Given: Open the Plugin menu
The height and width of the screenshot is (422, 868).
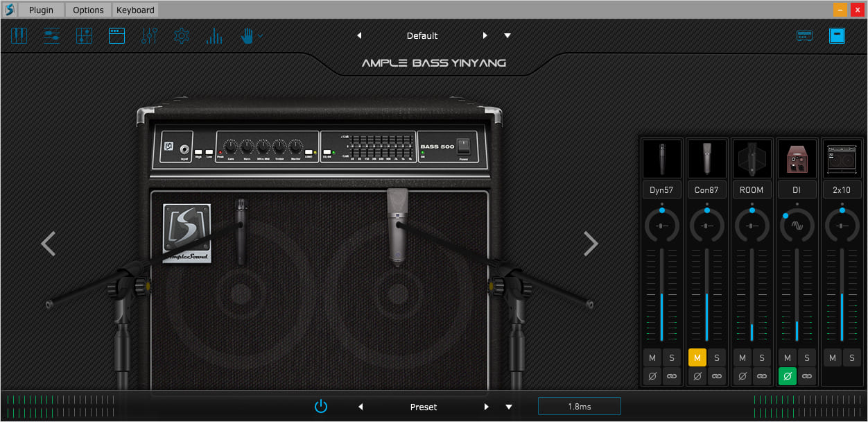Looking at the screenshot, I should click(x=41, y=10).
